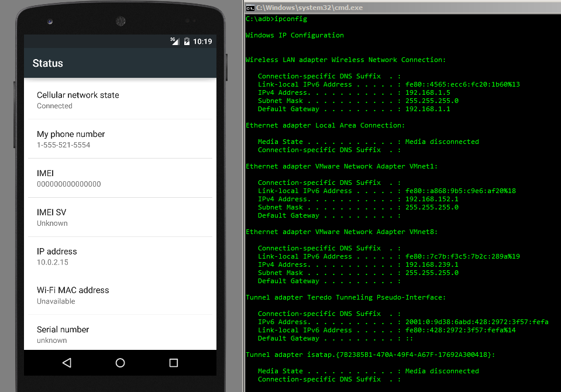
Task: Tap the phone's earpiece speaker grille
Action: pyautogui.click(x=121, y=21)
